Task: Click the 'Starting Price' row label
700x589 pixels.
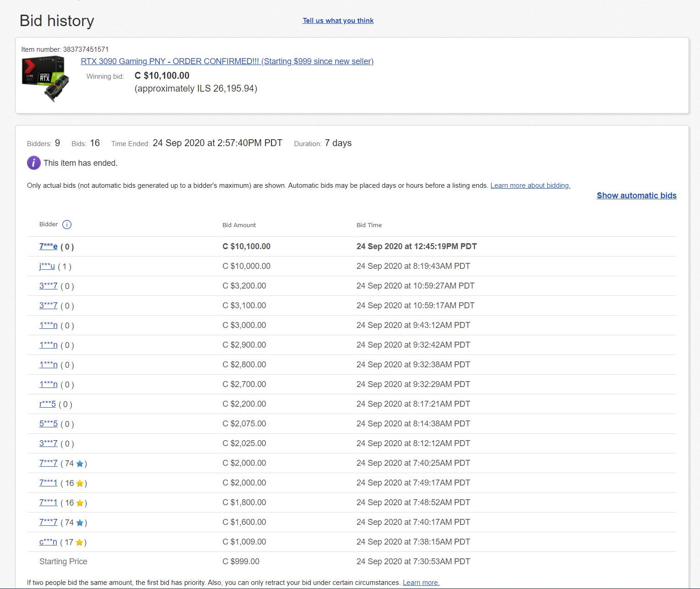Action: tap(63, 562)
